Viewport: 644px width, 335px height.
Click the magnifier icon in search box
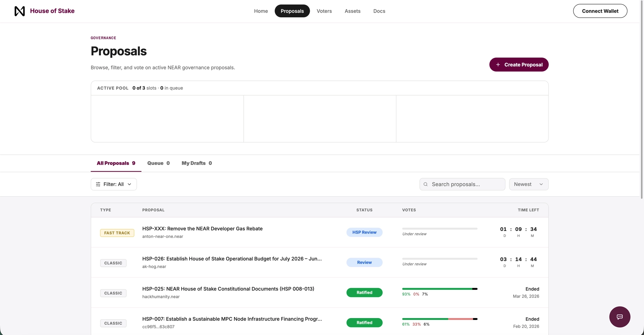tap(425, 184)
